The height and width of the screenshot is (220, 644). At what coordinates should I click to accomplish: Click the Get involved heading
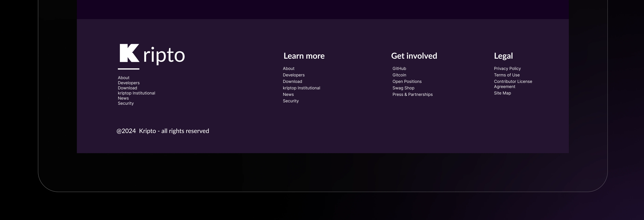[414, 56]
